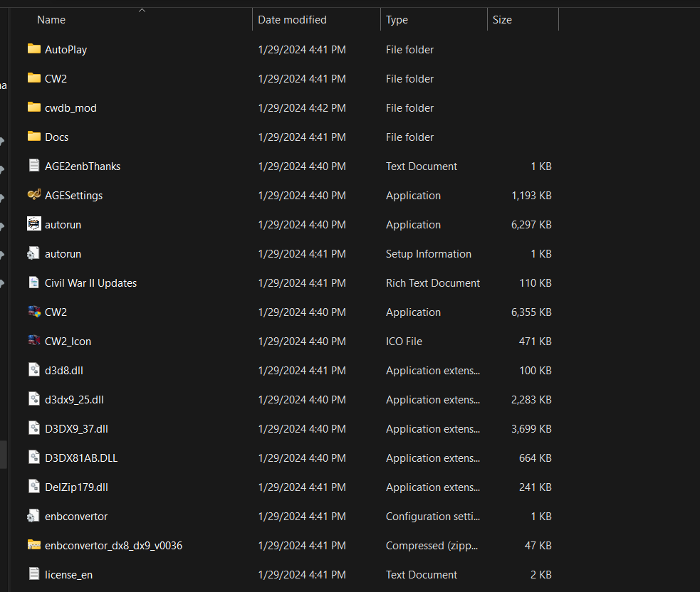Click the AGESettings application icon
Viewport: 700px width, 592px height.
coord(34,194)
